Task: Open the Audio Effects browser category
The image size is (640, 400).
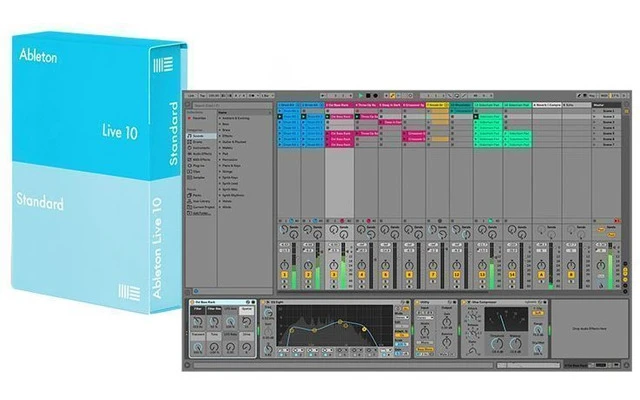Action: click(x=201, y=154)
